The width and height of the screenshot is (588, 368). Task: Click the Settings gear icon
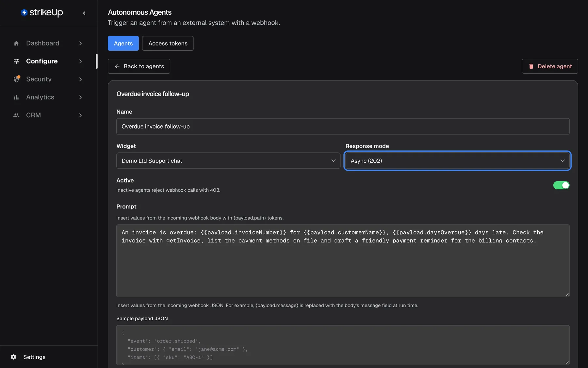click(13, 357)
